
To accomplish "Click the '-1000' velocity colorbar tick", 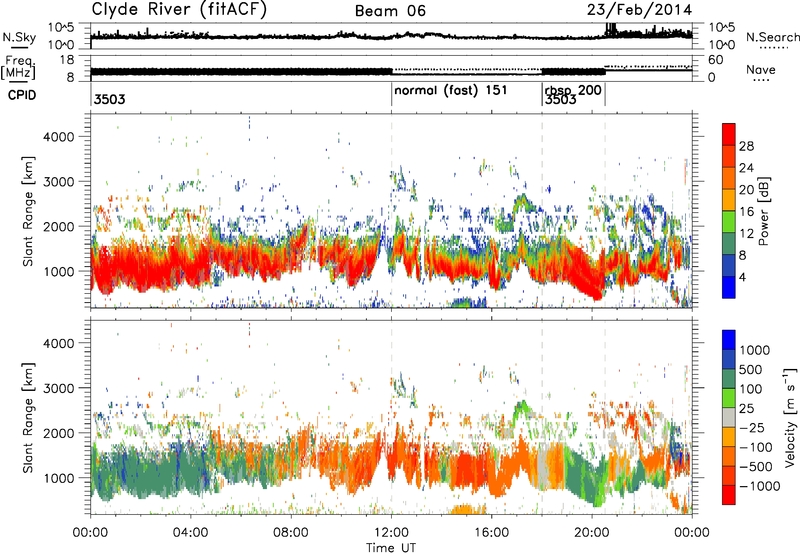I will pos(760,486).
